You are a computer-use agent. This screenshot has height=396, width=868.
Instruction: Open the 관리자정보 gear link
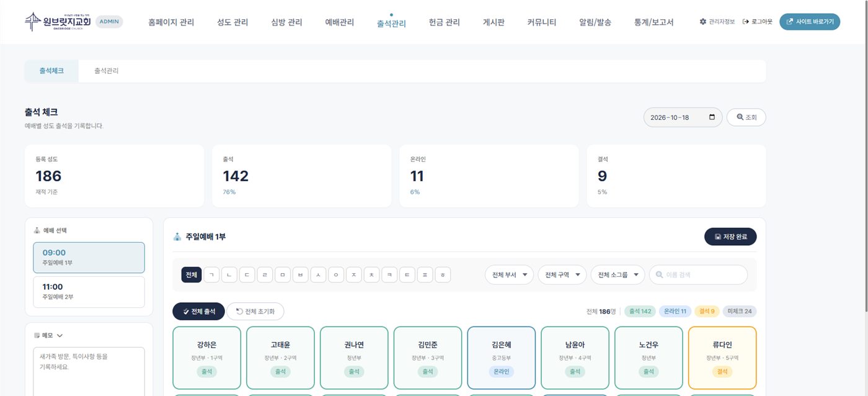click(717, 22)
